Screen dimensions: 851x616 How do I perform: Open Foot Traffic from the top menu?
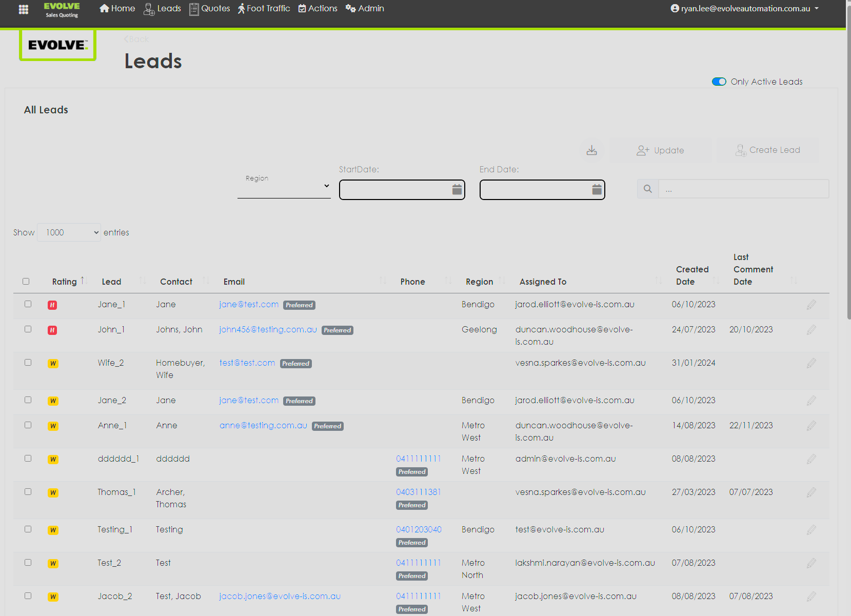264,9
